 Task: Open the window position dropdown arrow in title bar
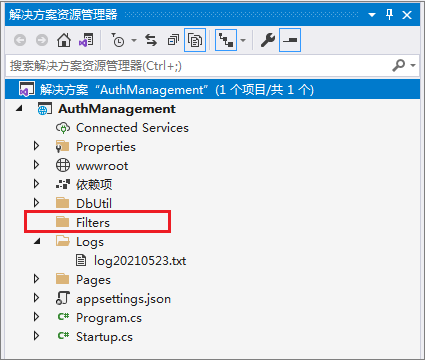pos(372,15)
